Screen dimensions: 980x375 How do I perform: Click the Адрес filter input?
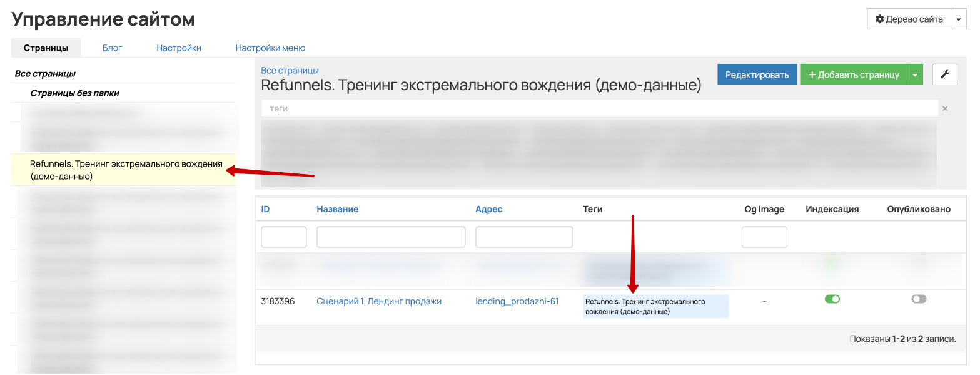[x=524, y=237]
